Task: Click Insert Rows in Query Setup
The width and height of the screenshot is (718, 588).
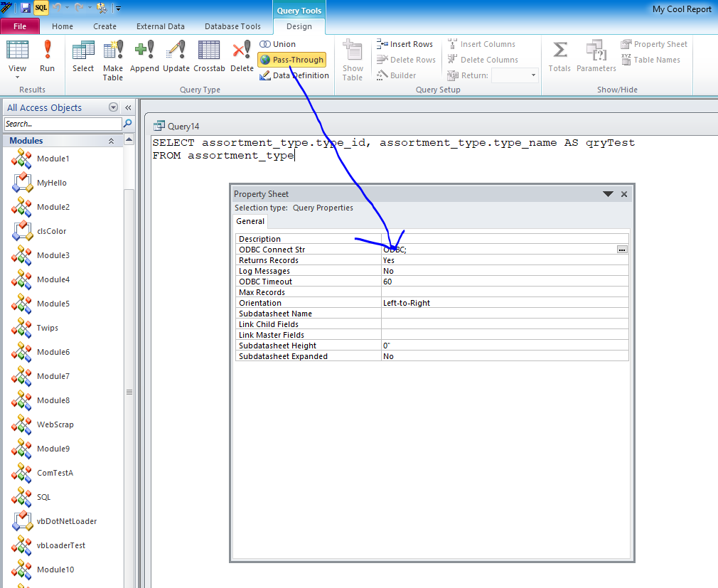Action: 404,44
